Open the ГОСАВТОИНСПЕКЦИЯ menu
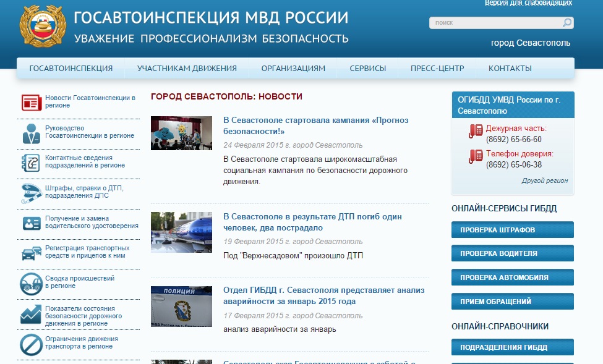The height and width of the screenshot is (364, 603). [71, 69]
